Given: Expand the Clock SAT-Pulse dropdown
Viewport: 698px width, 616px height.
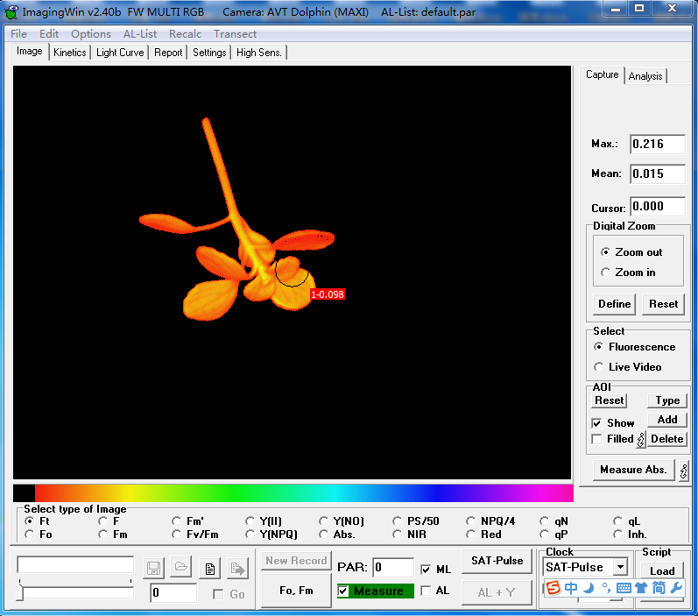Looking at the screenshot, I should click(x=620, y=568).
